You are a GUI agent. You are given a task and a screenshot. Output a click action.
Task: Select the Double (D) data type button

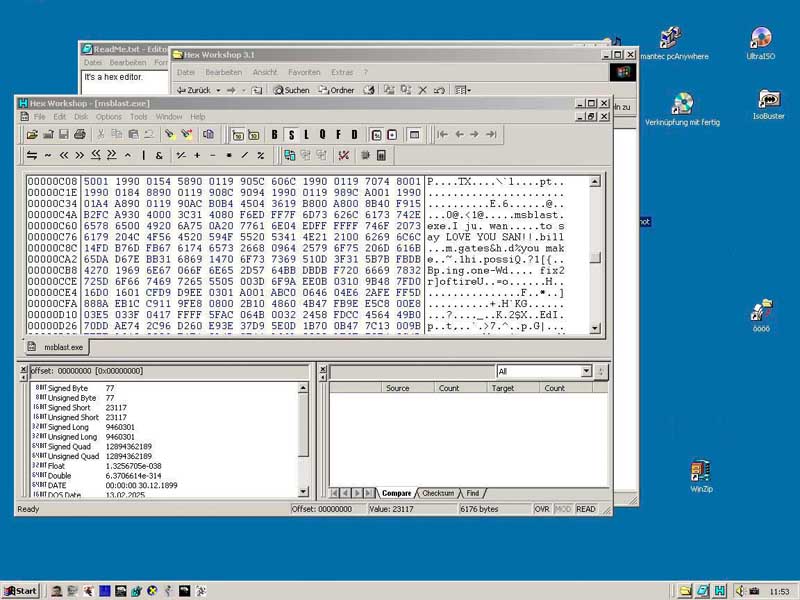354,135
